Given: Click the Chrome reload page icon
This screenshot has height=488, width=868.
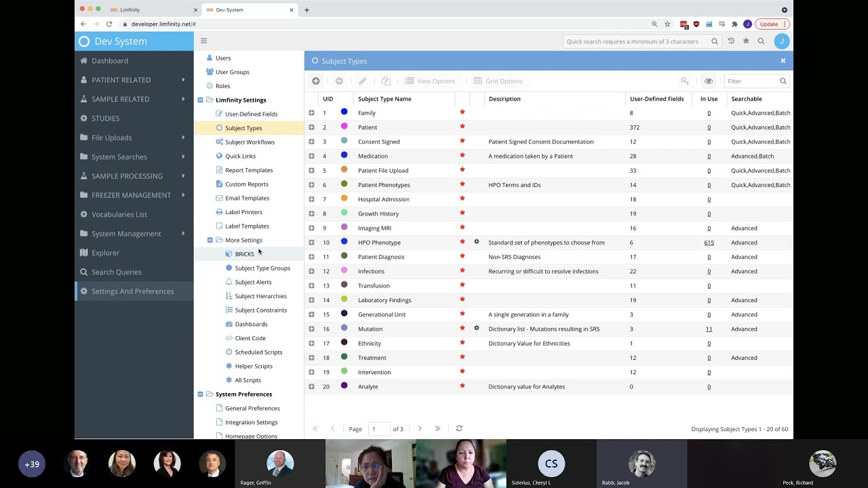Looking at the screenshot, I should click(108, 24).
